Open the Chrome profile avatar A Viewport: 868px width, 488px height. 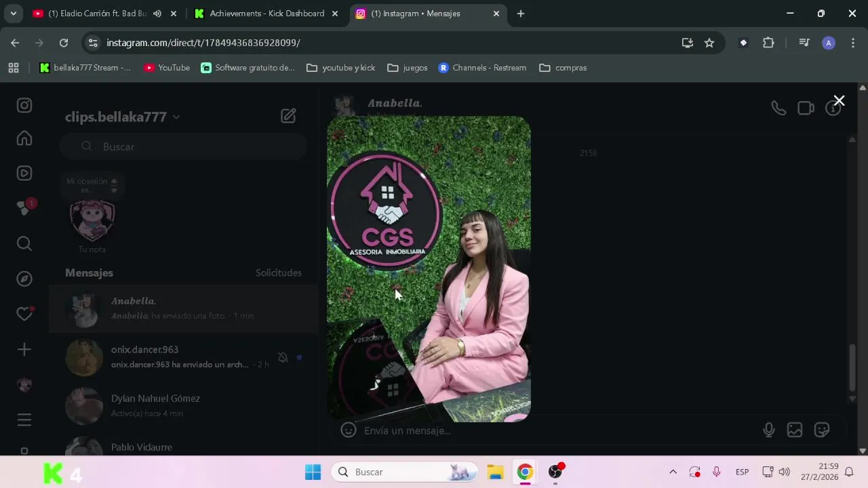[829, 43]
